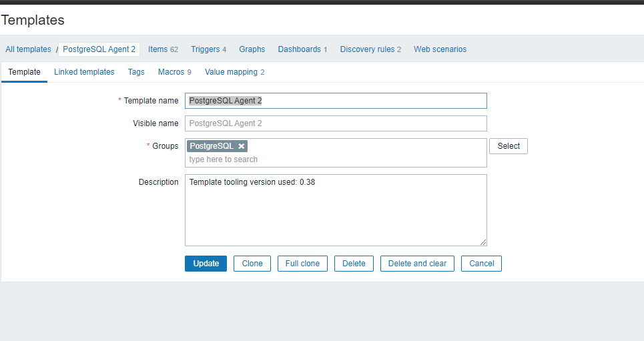
Task: Select the Template tab
Action: coord(24,72)
